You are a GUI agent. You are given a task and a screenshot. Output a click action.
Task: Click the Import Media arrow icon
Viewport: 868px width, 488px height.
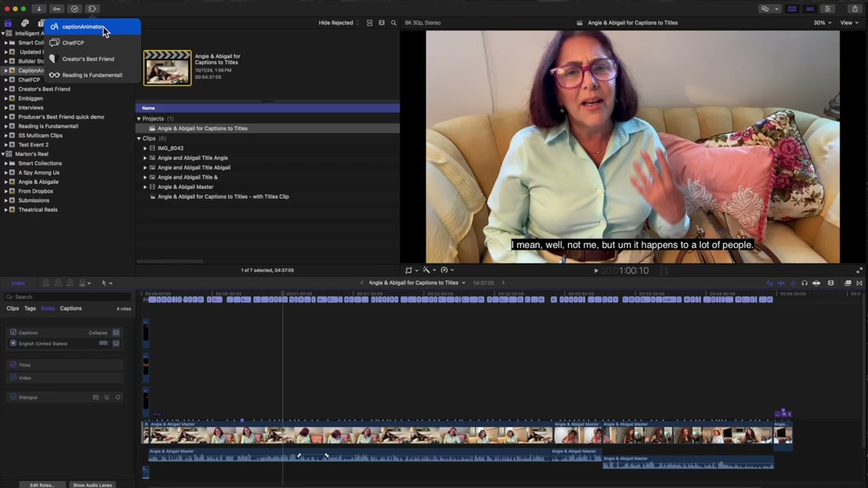39,9
